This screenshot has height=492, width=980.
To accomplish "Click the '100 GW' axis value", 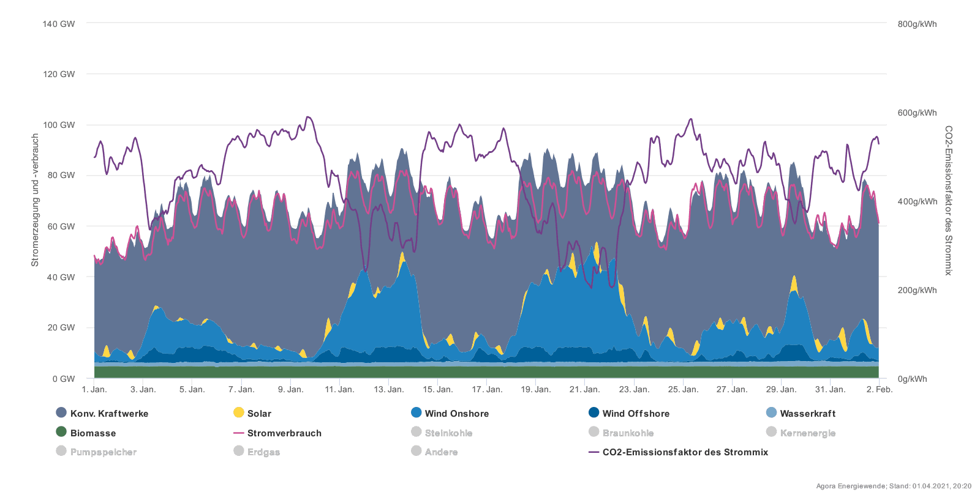I will point(59,125).
